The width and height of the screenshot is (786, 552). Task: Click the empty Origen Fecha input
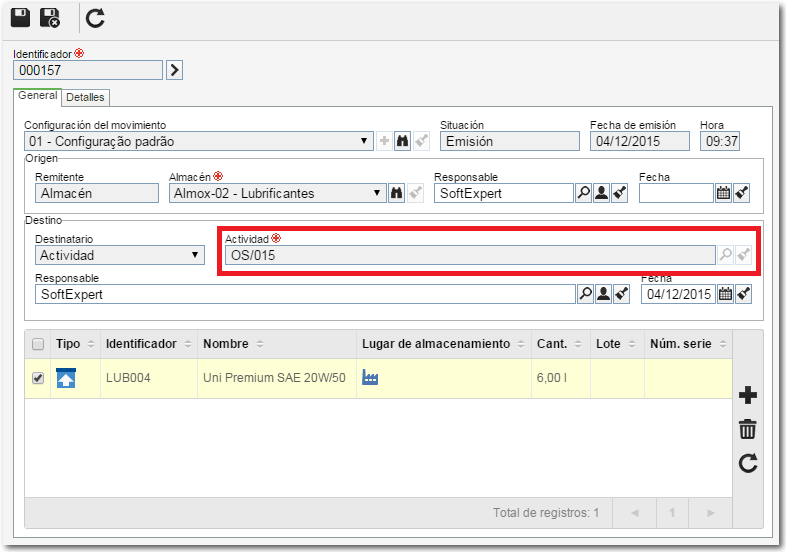676,193
